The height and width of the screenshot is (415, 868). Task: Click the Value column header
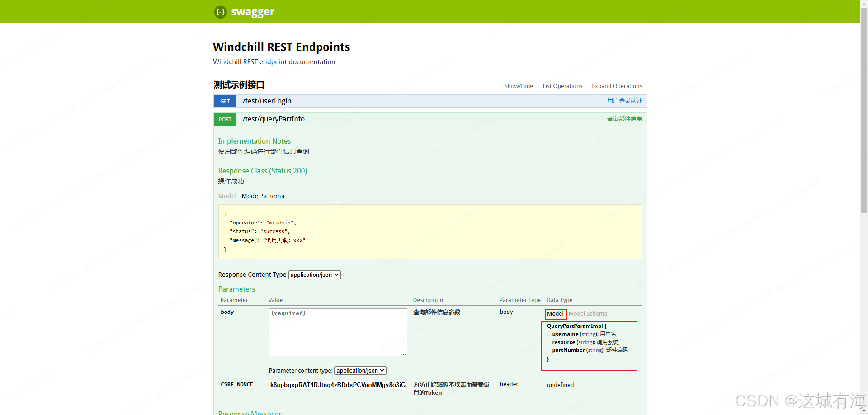(x=275, y=300)
